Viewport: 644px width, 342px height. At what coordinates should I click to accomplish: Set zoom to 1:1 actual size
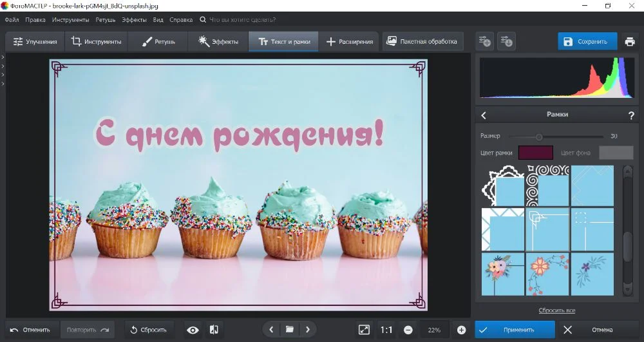[386, 330]
